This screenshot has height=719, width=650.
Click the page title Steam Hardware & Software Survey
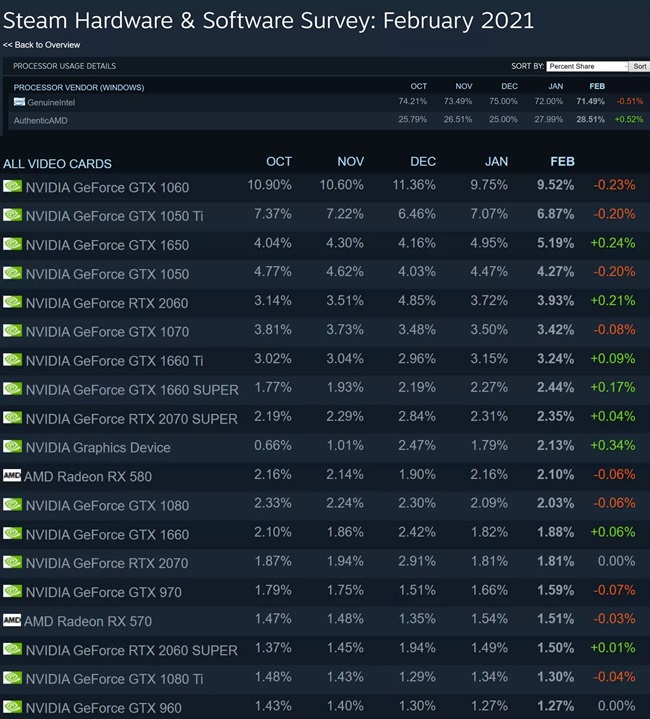coord(269,21)
